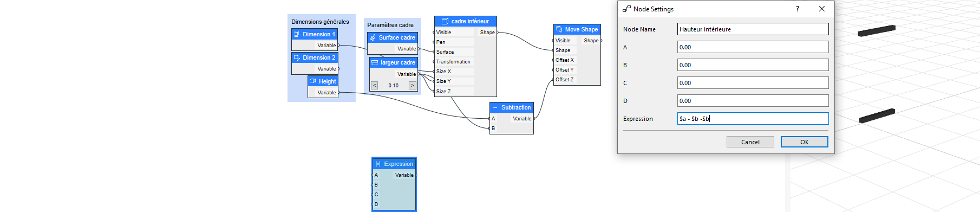Click the Node Name text field
Screen dimensions: 980x212
click(x=753, y=29)
